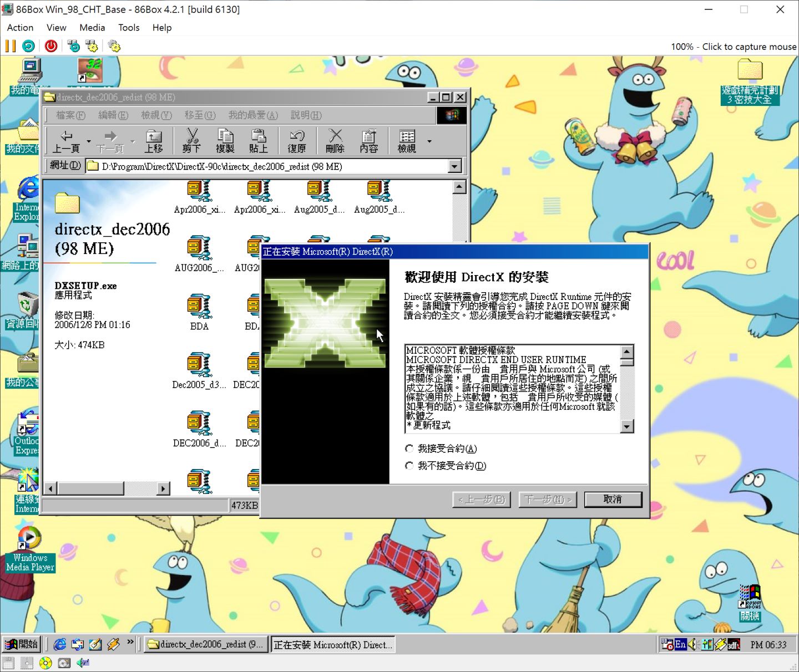Pause emulation using the 86Box pause icon
The image size is (799, 672).
coord(11,46)
